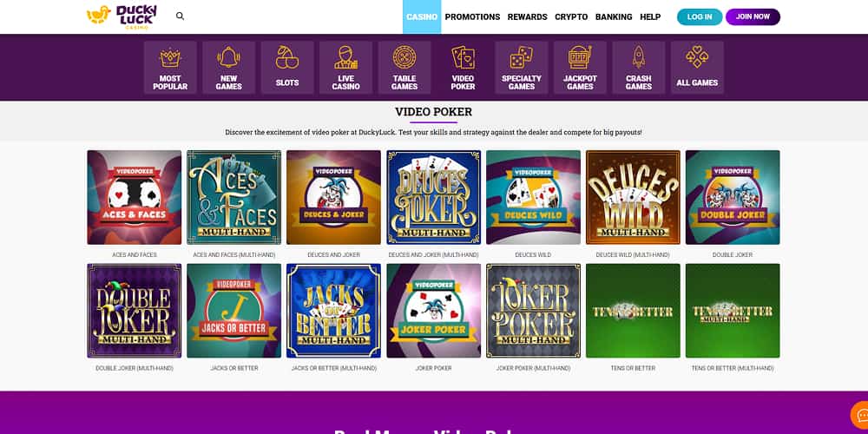
Task: Open the Jackpot Games slot machine icon
Action: 580,68
